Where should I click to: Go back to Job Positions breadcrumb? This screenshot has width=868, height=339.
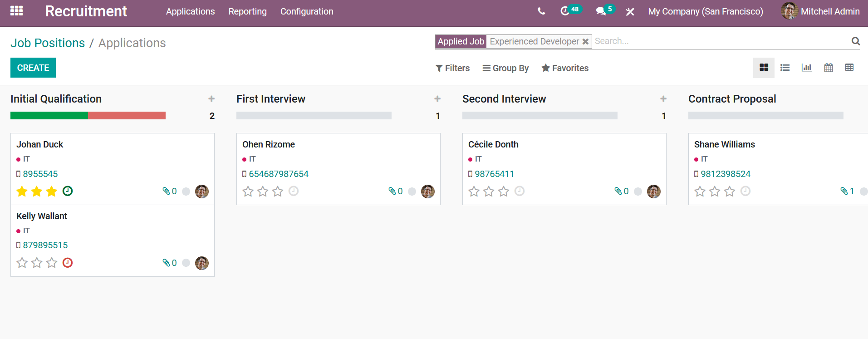(48, 43)
